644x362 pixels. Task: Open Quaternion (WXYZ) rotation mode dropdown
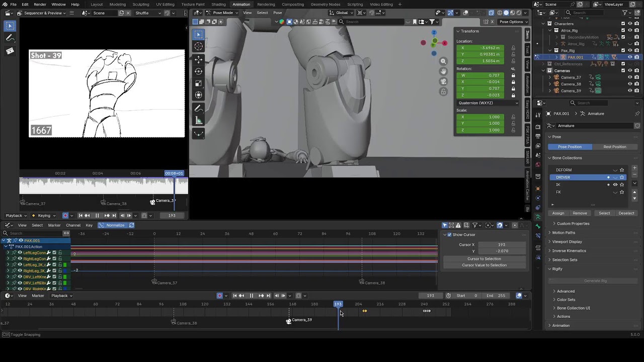pyautogui.click(x=487, y=103)
